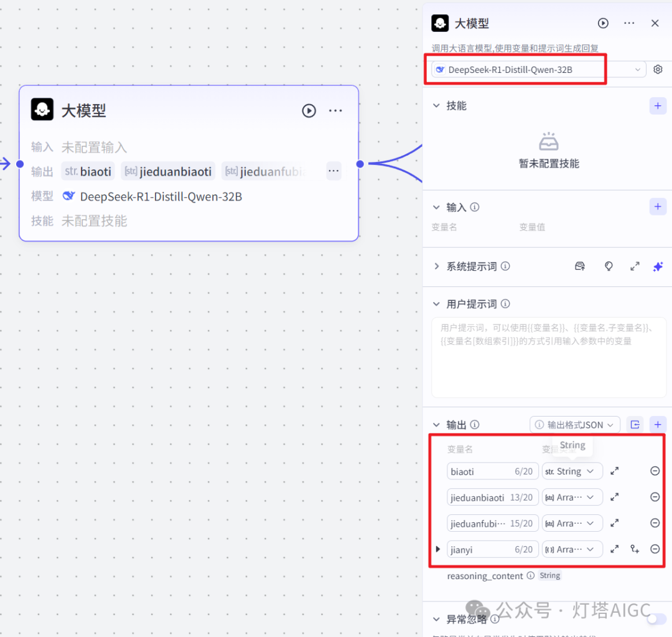Open the type dropdown for jieduanfubi… row

tap(572, 523)
